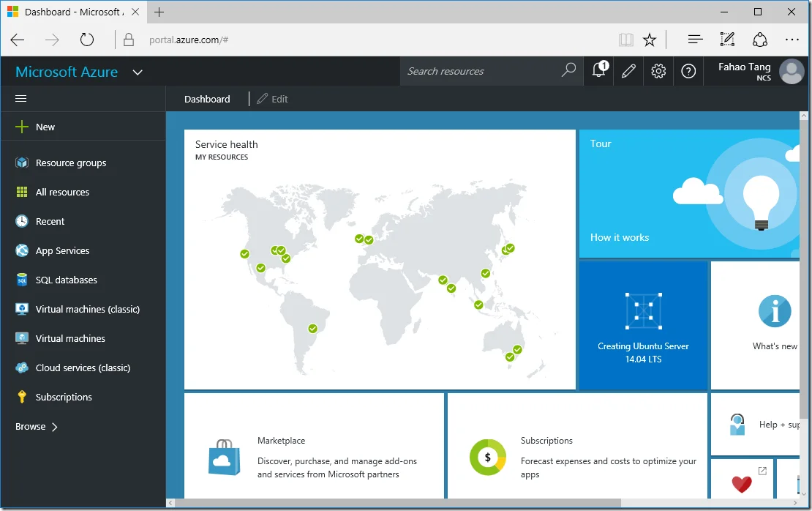Click the Recent clock icon
812x511 pixels.
pos(22,221)
